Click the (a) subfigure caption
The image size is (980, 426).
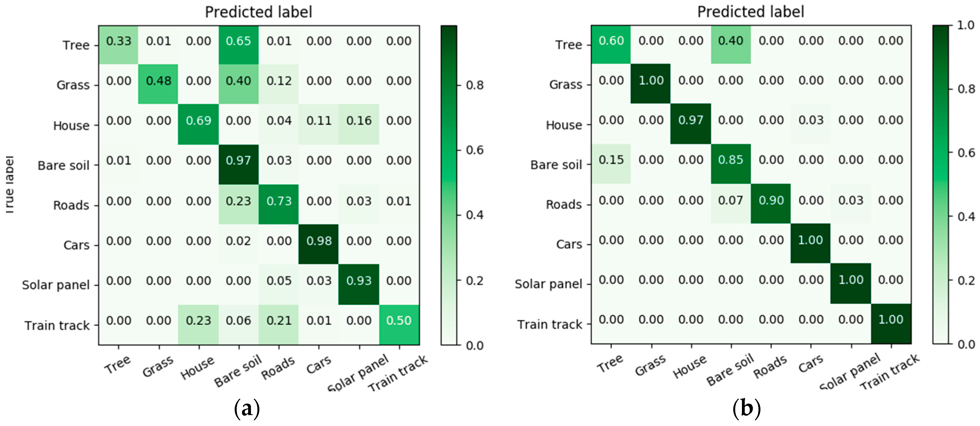(x=247, y=409)
